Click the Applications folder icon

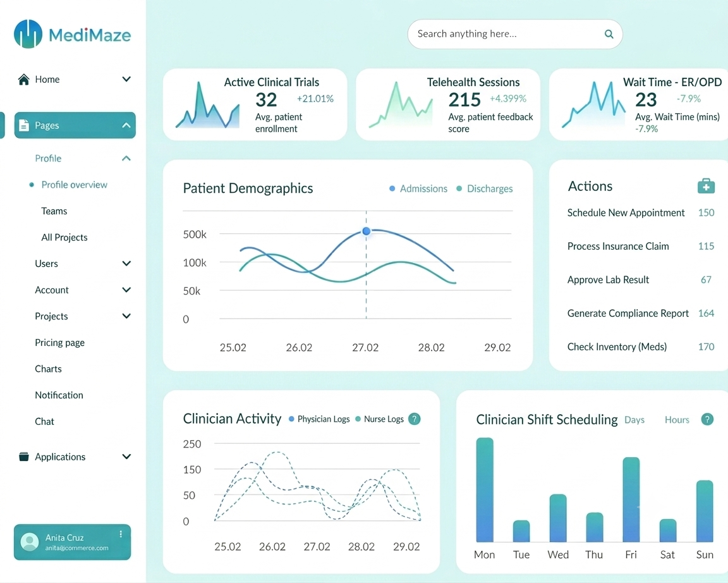point(23,457)
